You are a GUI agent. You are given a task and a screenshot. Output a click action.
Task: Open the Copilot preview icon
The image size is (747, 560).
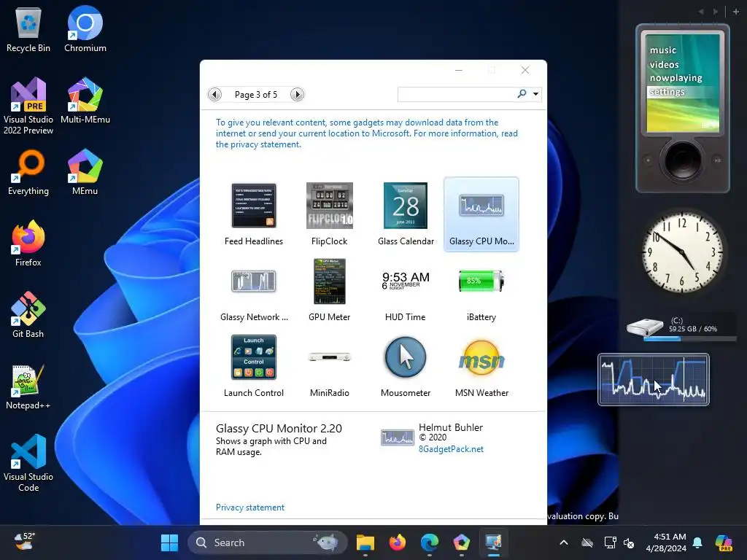coord(724,542)
